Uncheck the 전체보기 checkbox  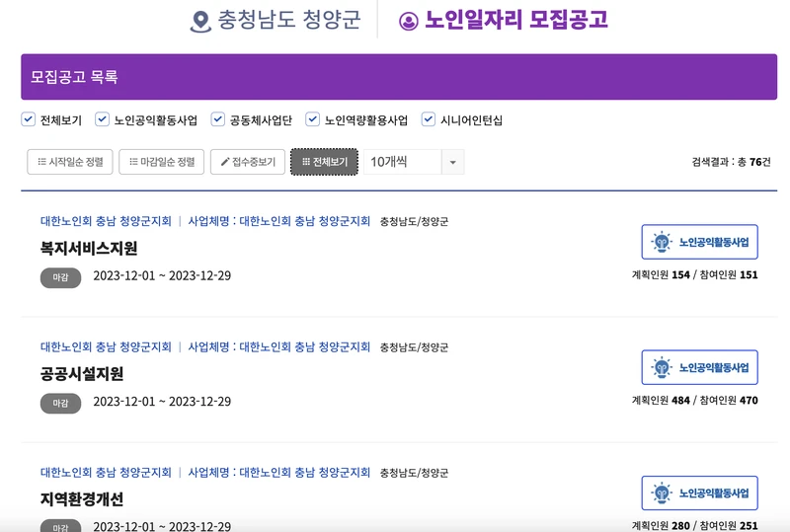point(29,119)
